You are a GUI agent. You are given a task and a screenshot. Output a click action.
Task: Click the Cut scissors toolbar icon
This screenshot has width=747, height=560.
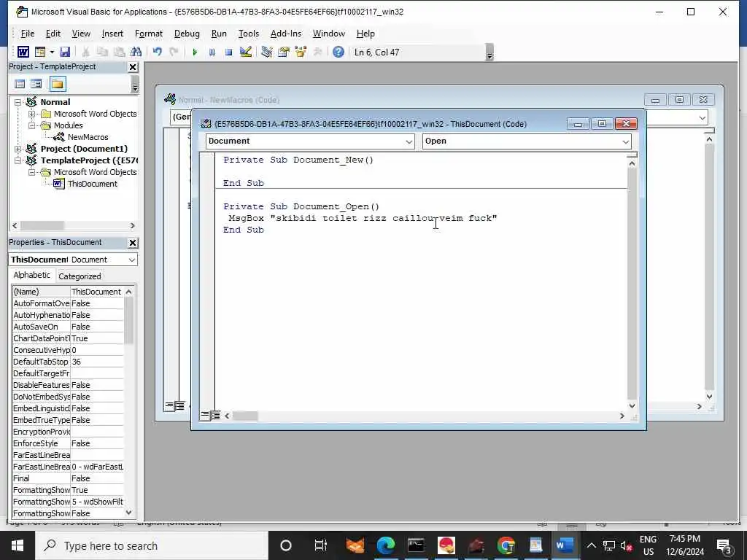pos(86,52)
